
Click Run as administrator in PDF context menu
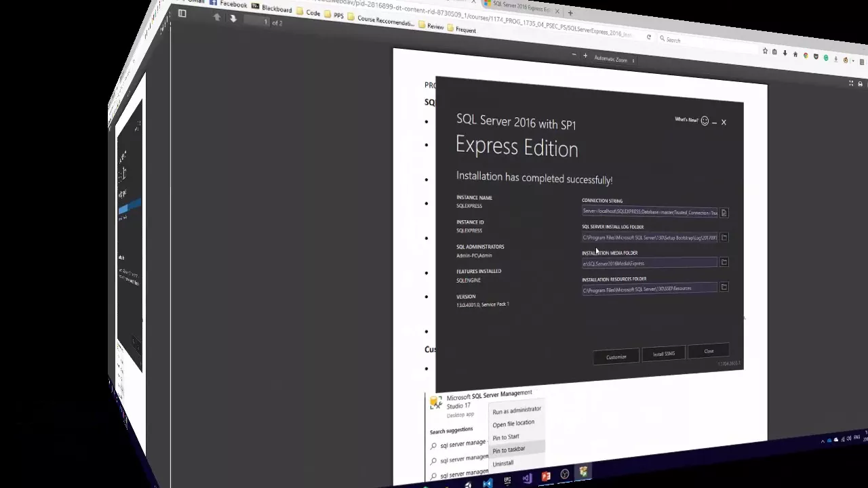(x=517, y=410)
